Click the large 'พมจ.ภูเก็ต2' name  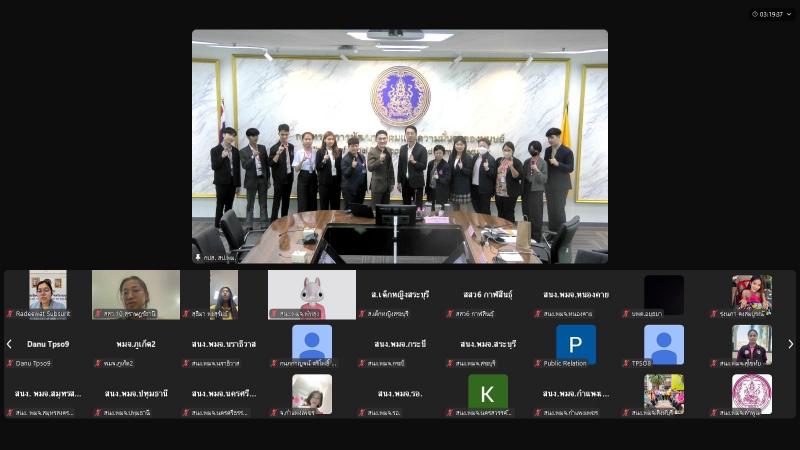[136, 344]
